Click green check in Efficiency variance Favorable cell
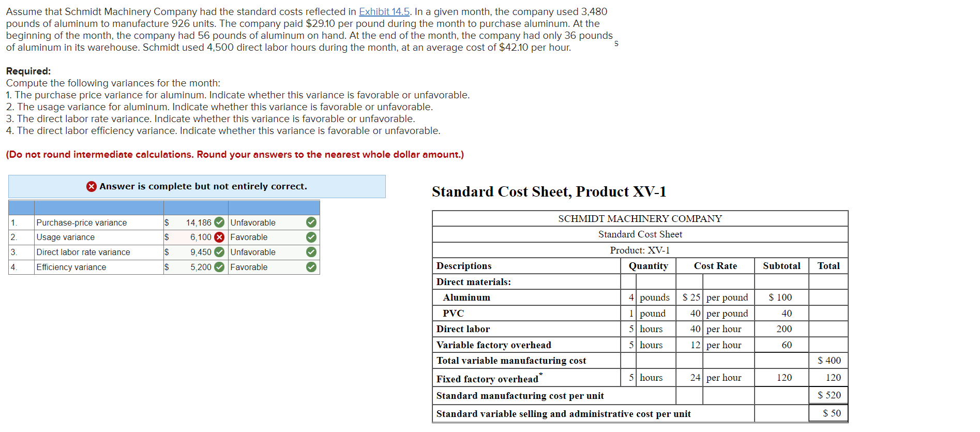Screen dimensions: 980x432 [311, 267]
